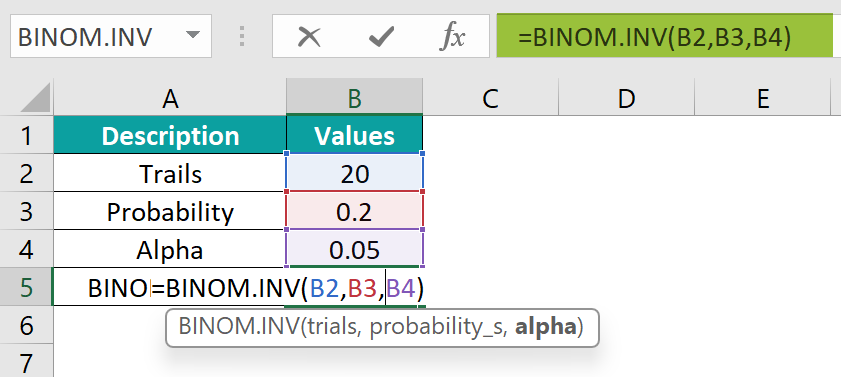841x377 pixels.
Task: Select row 3 header
Action: [26, 211]
